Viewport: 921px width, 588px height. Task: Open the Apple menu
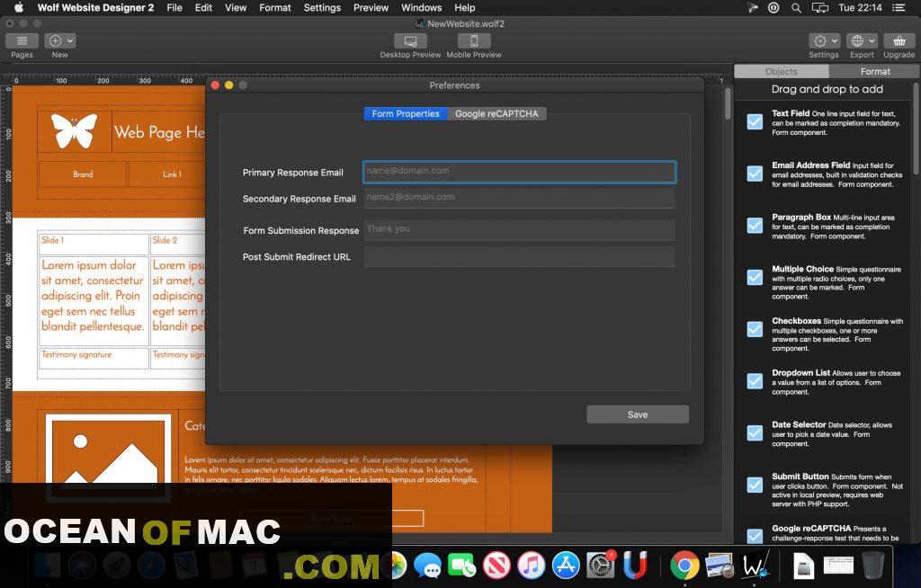pos(19,7)
